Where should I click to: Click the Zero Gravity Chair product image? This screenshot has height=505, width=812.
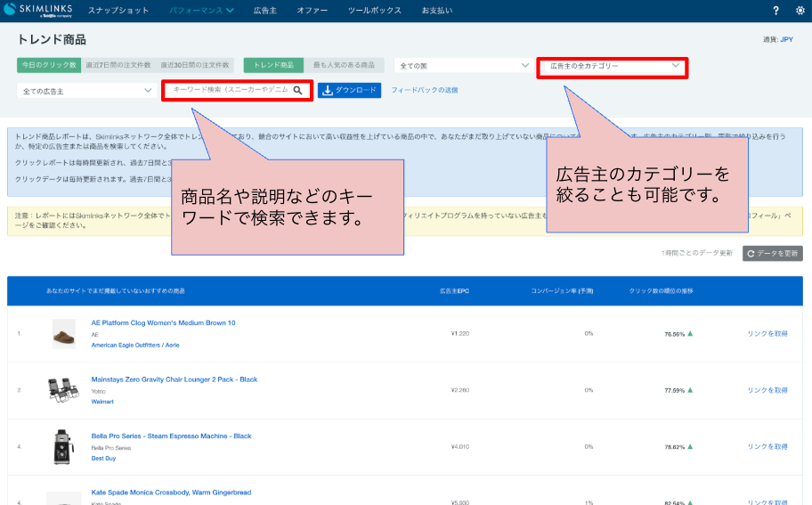click(x=64, y=389)
